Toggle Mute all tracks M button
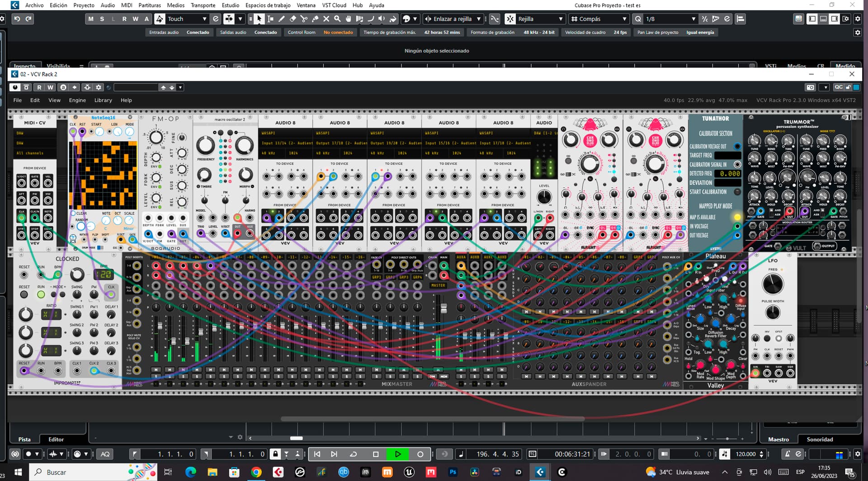868x481 pixels. 91,19
